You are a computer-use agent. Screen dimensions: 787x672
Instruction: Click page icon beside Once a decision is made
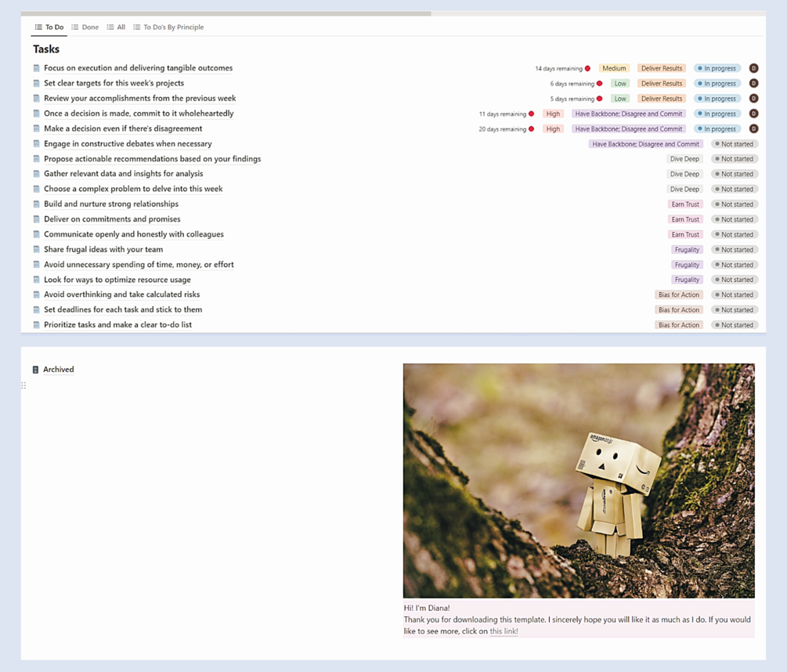37,114
